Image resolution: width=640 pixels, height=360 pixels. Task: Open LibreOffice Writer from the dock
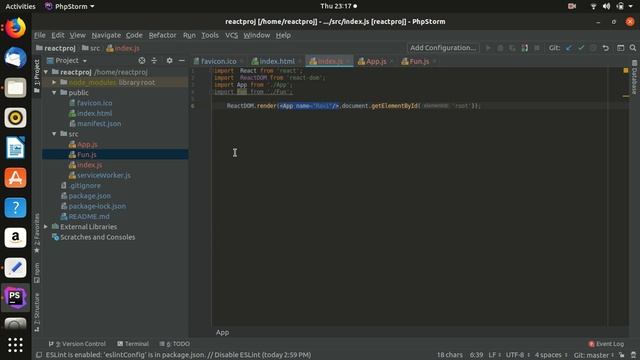click(16, 147)
